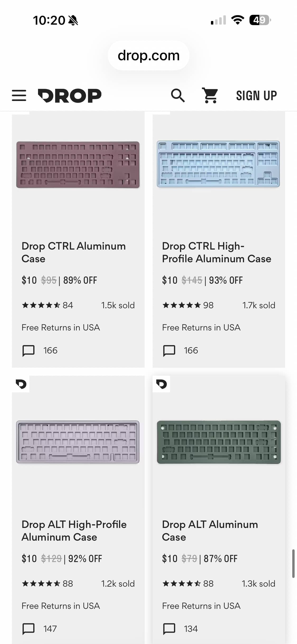Image resolution: width=297 pixels, height=644 pixels.
Task: Open comments icon on Drop CTRL Aluminum Case
Action: (x=29, y=351)
